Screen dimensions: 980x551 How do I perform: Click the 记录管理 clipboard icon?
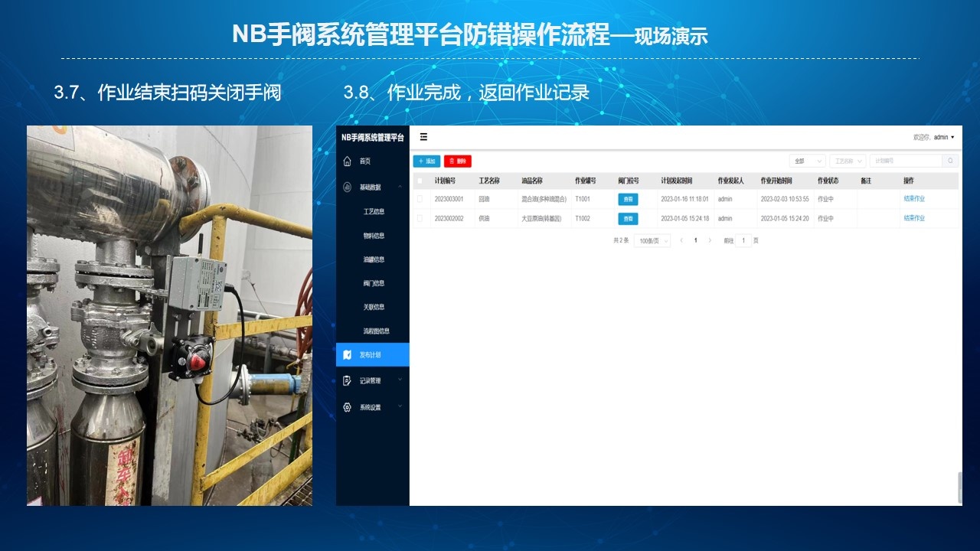(348, 380)
